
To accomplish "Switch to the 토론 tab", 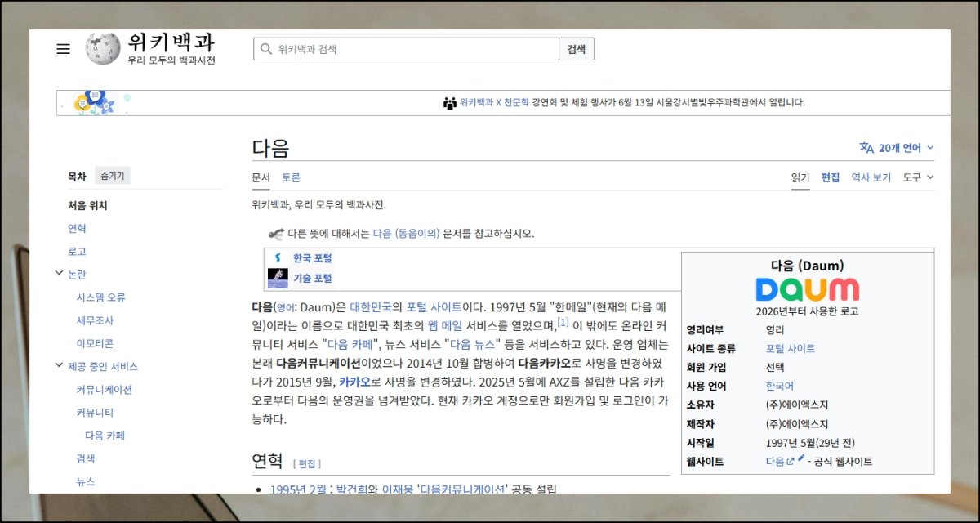I will (x=291, y=177).
